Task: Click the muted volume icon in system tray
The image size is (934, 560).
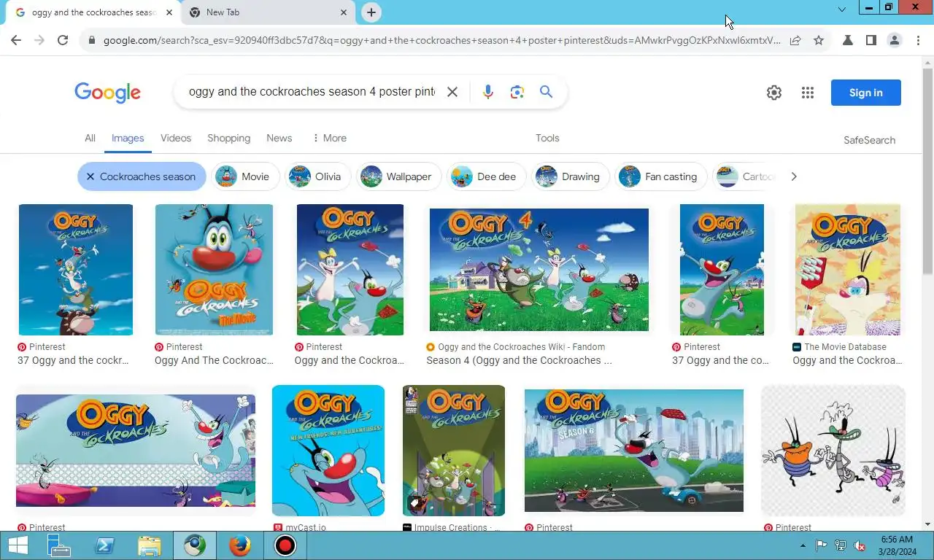Action: coord(860,545)
